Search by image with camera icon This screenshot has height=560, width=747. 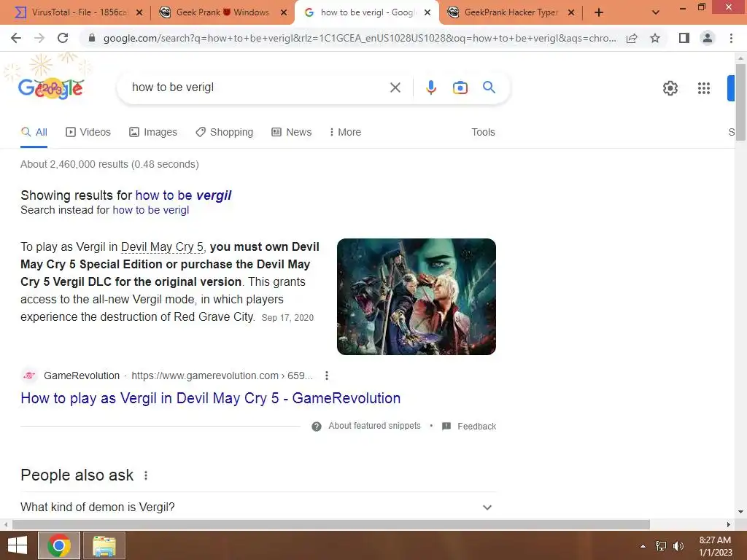[460, 87]
